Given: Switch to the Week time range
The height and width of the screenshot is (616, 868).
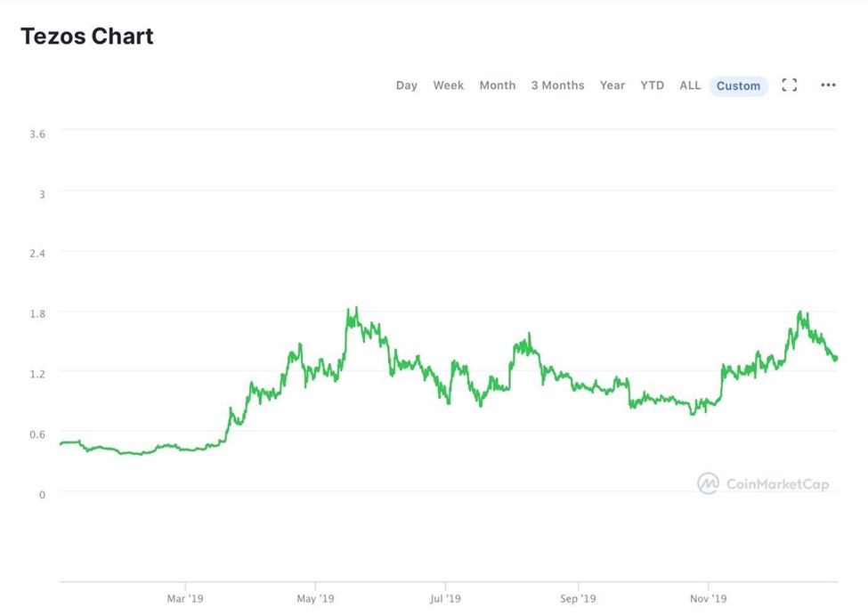Looking at the screenshot, I should click(449, 85).
